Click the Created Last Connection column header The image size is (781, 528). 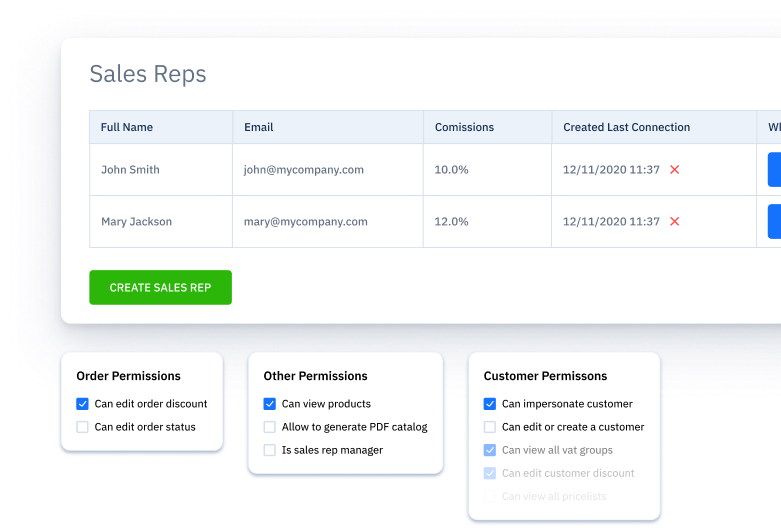pos(626,127)
